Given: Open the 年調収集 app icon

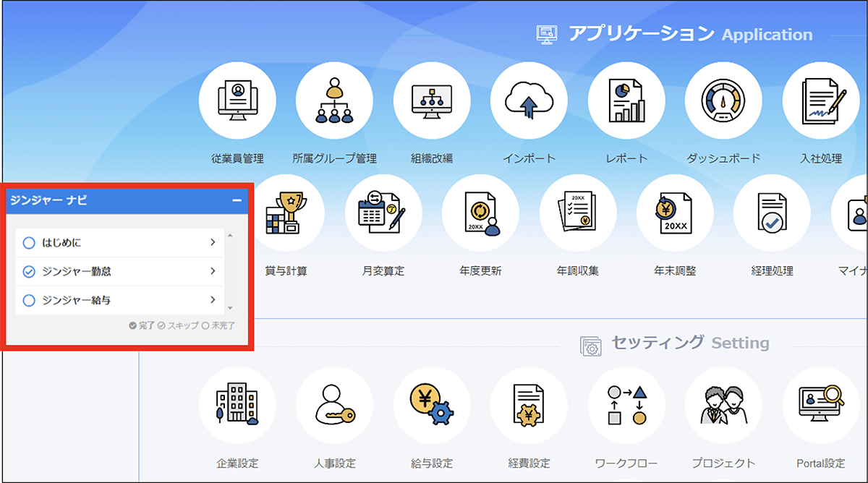Looking at the screenshot, I should pos(578,213).
